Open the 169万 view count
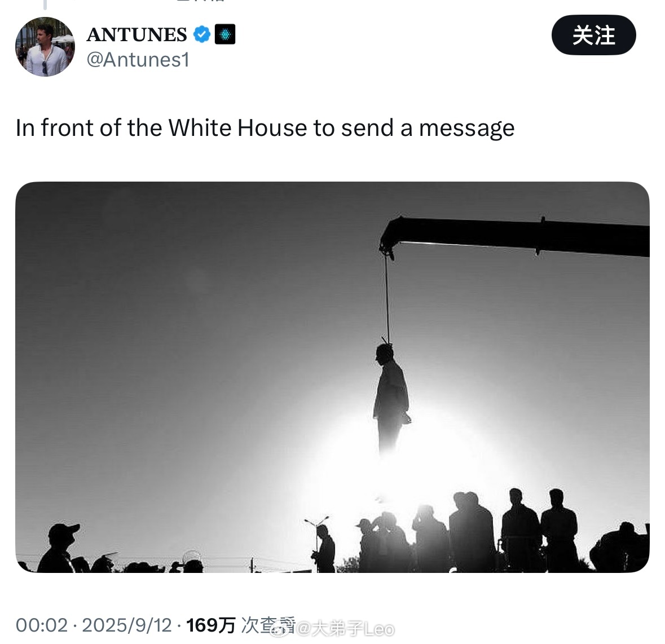Viewport: 665px width, 644px height. pyautogui.click(x=211, y=625)
